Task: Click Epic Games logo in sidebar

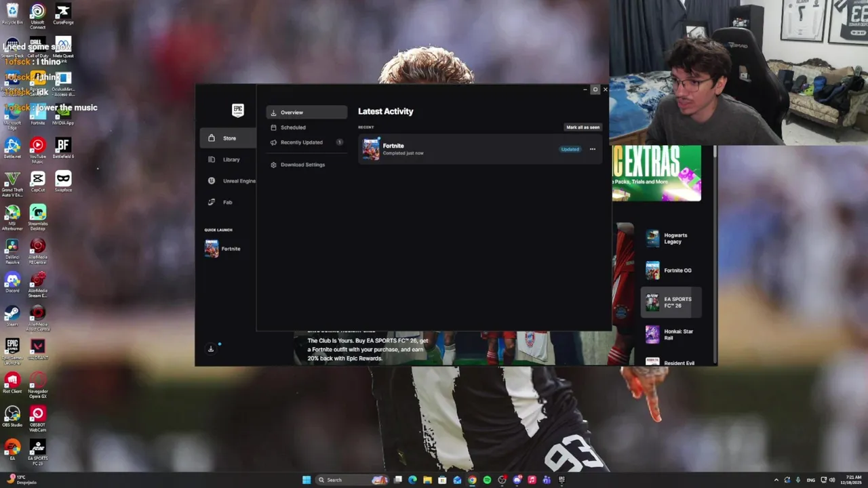Action: pos(237,110)
